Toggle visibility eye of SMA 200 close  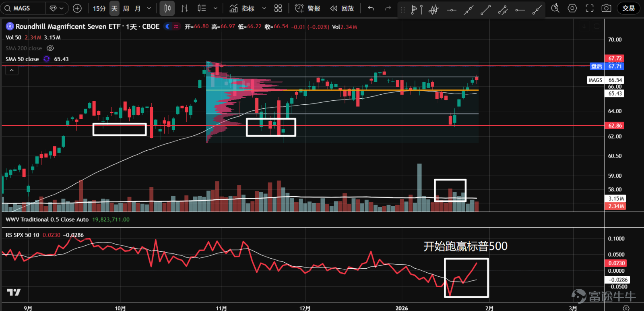[x=50, y=48]
